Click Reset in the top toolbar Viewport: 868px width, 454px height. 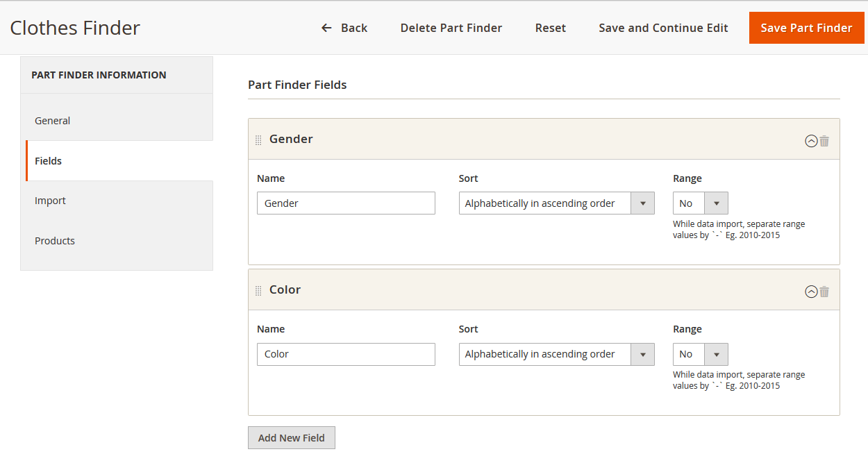(x=550, y=28)
